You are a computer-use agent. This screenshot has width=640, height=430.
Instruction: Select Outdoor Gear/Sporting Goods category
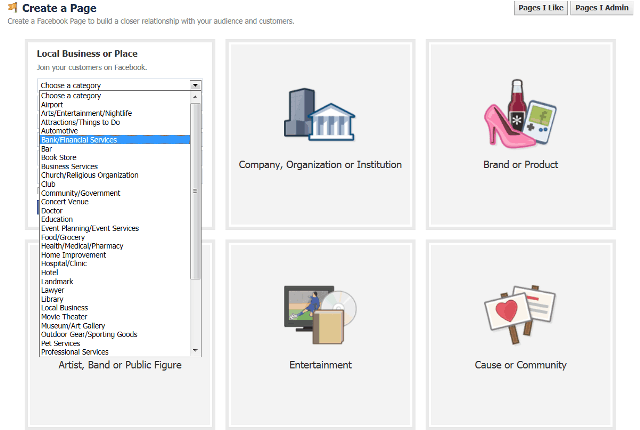coord(115,335)
